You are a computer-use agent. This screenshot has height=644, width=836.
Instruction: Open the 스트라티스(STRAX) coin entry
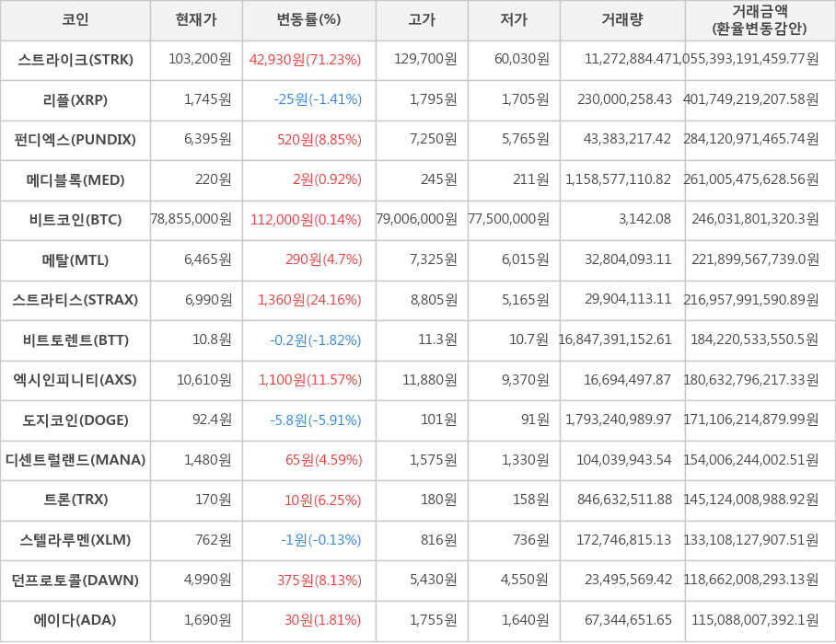coord(75,300)
